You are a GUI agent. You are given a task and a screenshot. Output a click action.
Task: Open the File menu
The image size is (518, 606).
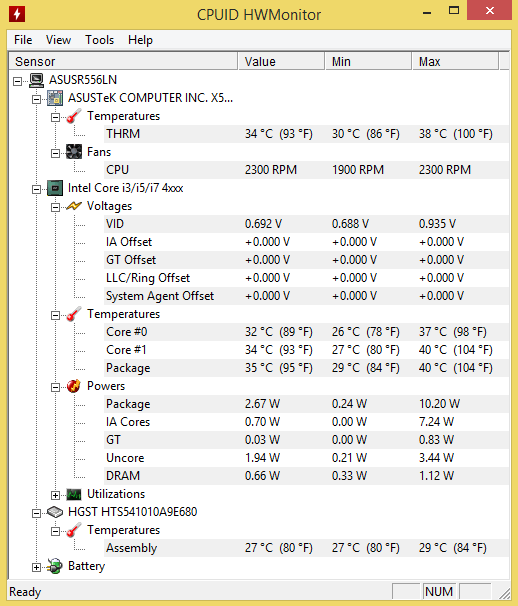(x=23, y=40)
